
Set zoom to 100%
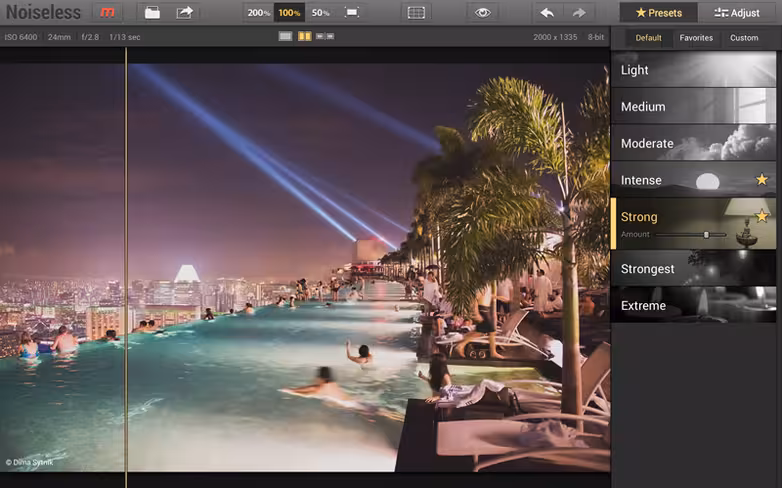point(289,12)
